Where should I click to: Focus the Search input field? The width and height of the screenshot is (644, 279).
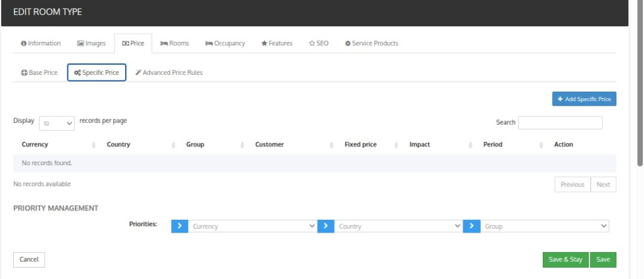(x=560, y=123)
